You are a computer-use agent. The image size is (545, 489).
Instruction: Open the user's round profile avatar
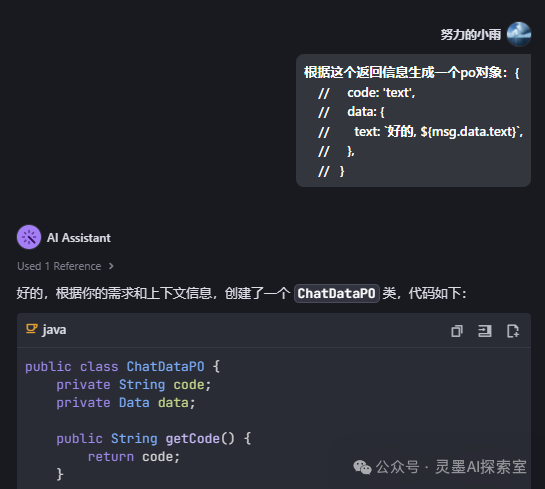pos(519,34)
